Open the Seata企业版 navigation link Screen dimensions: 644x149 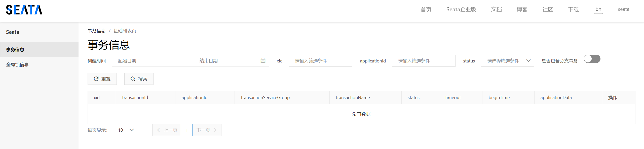click(461, 10)
